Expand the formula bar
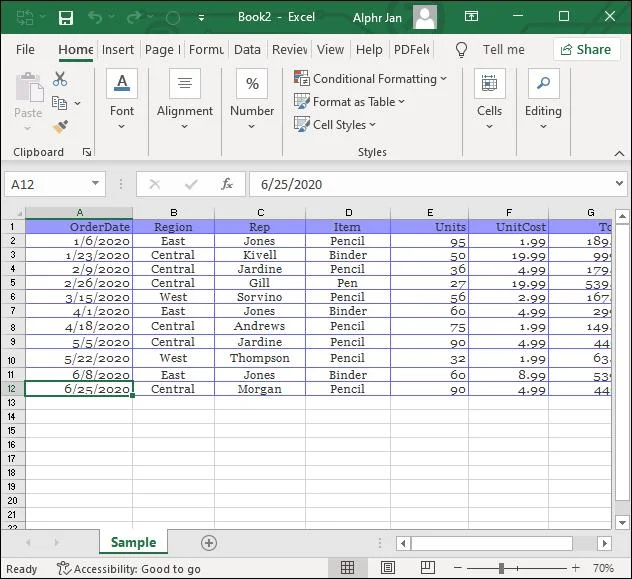The width and height of the screenshot is (632, 579). tap(619, 183)
